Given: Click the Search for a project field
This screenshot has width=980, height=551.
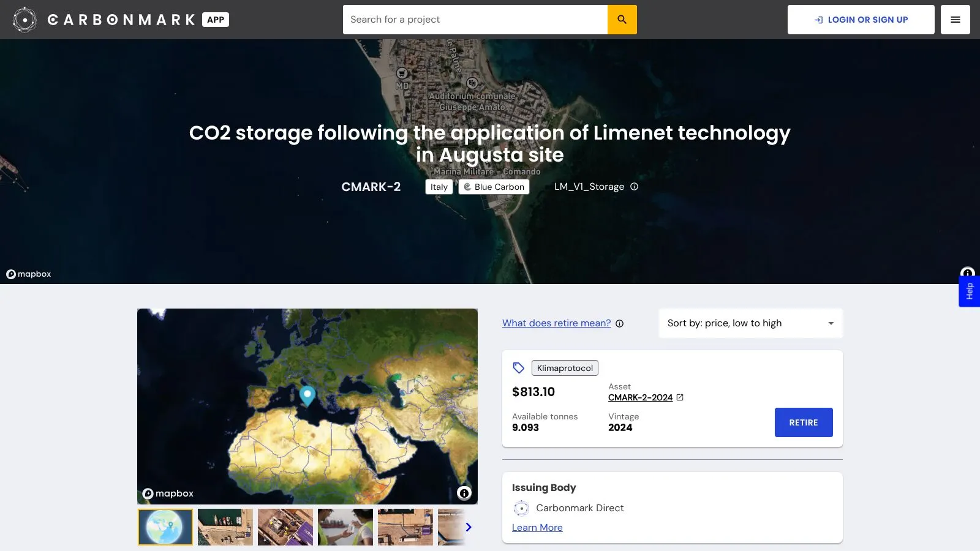Looking at the screenshot, I should (475, 20).
